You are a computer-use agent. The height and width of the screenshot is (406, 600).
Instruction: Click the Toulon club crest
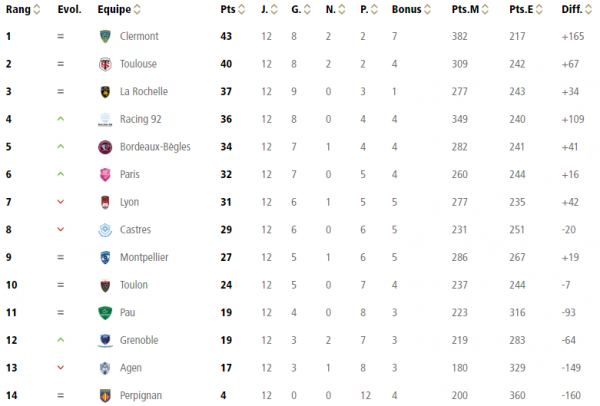(x=105, y=284)
